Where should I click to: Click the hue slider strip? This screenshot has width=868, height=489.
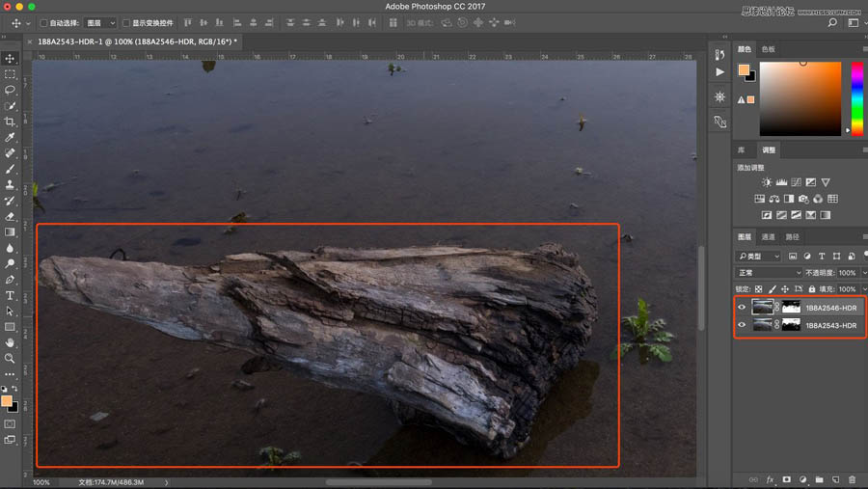click(x=857, y=98)
